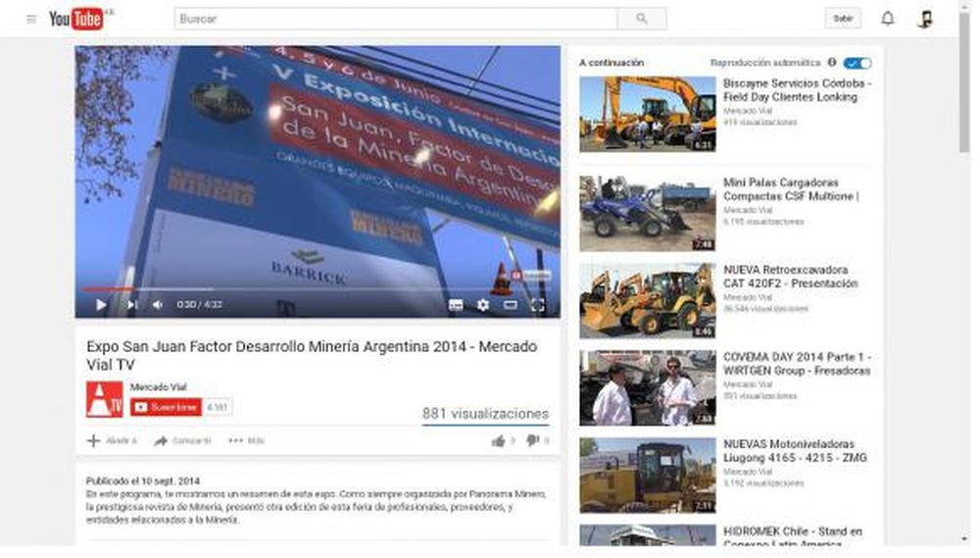
Task: Click the subscribe watermark in the video
Action: [x=530, y=276]
